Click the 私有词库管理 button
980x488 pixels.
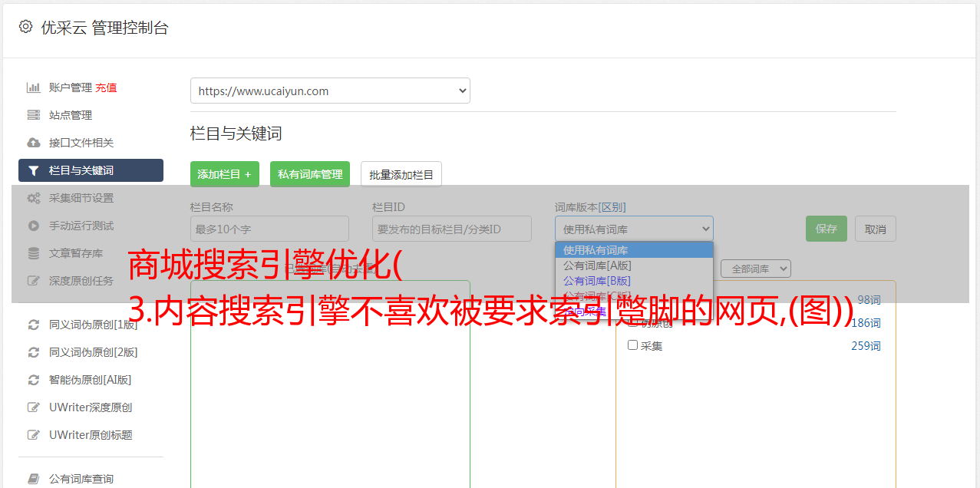click(x=310, y=174)
